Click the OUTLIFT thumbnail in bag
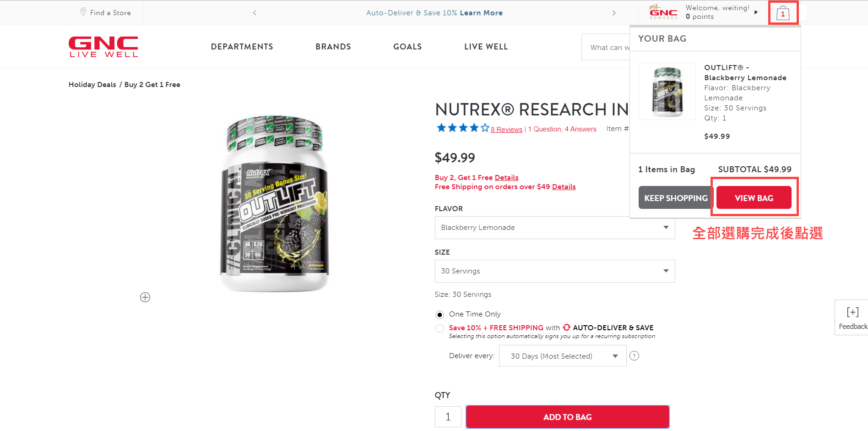This screenshot has width=868, height=431. coord(667,92)
